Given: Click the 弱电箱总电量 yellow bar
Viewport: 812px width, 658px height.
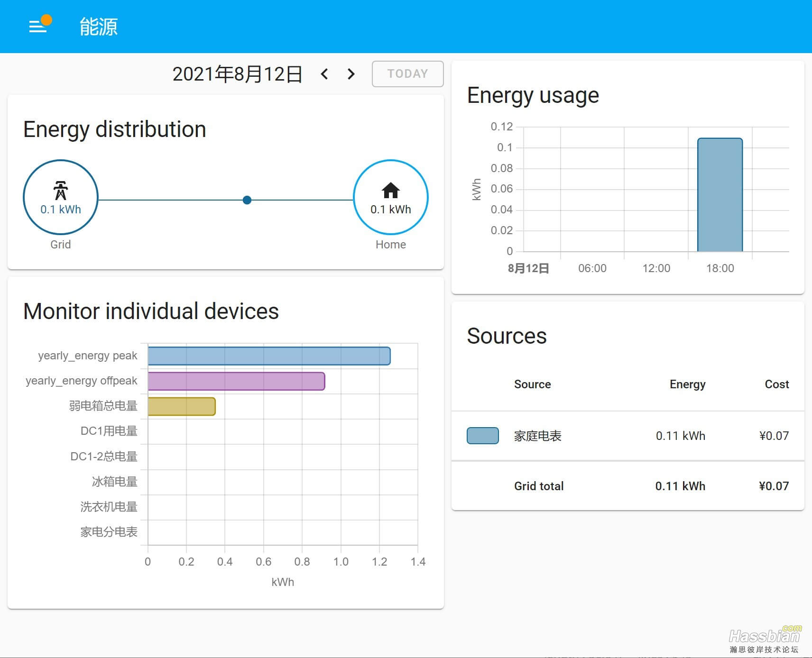Looking at the screenshot, I should point(182,406).
